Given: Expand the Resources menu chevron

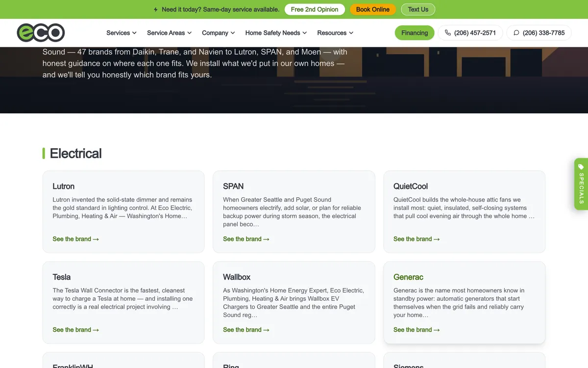Looking at the screenshot, I should [x=351, y=33].
